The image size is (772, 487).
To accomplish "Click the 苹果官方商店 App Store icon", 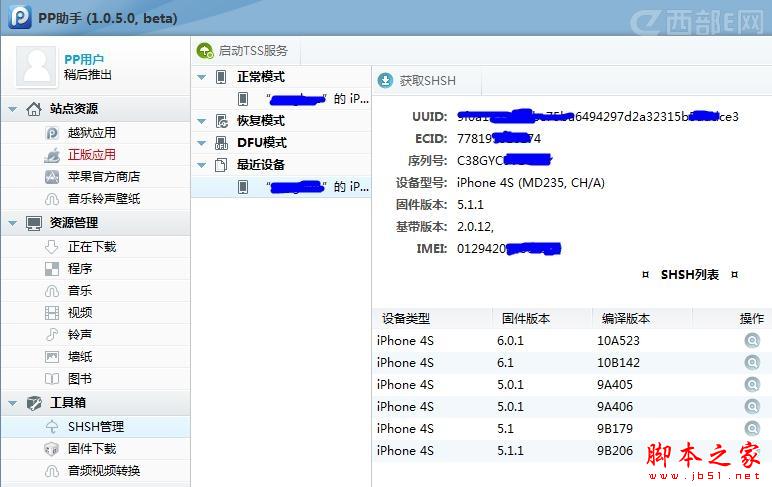I will point(52,177).
